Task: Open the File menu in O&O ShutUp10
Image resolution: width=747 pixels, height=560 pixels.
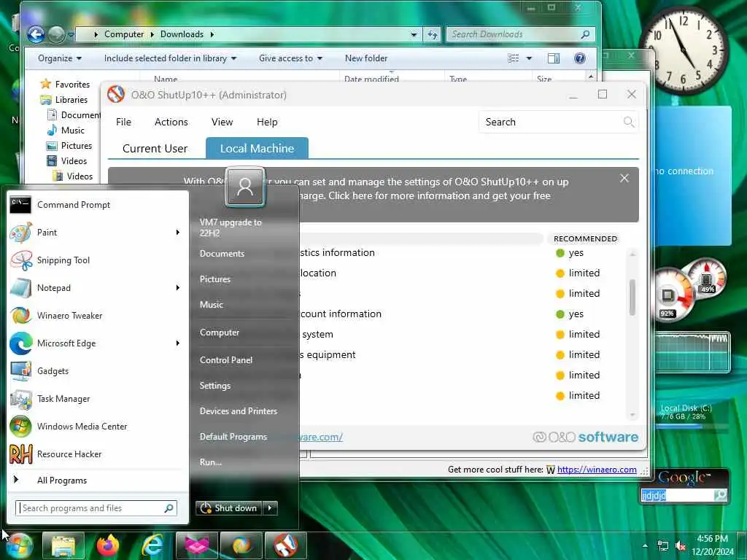Action: (x=123, y=122)
